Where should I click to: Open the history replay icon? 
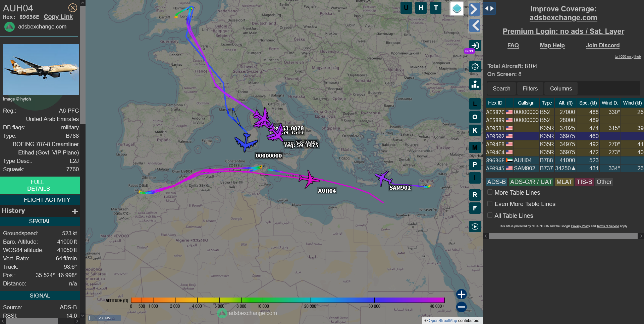point(475,226)
